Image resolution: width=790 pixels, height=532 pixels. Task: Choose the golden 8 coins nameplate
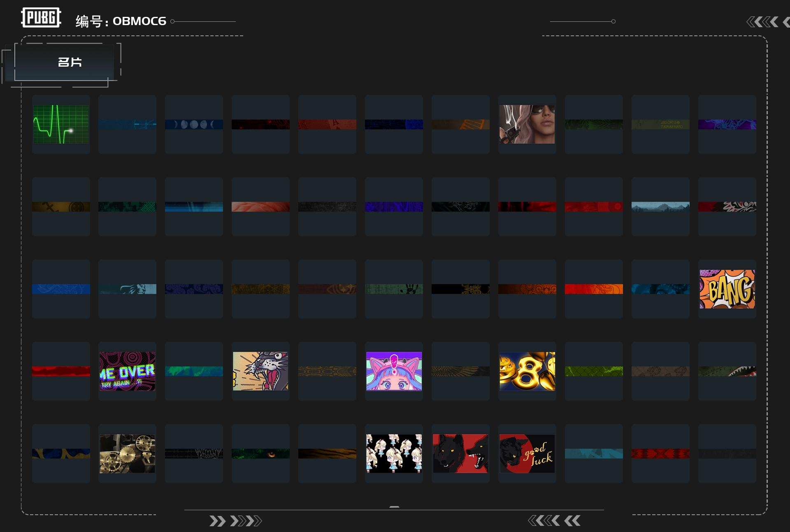[x=527, y=371]
